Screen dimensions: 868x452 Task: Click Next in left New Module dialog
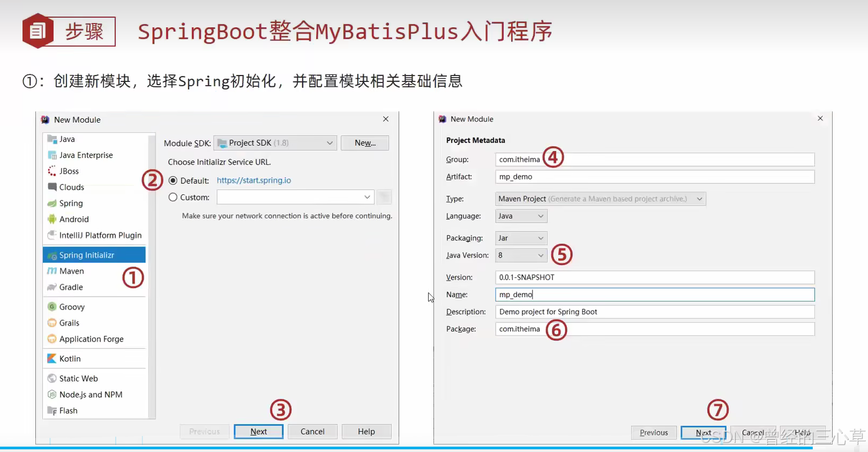[259, 432]
